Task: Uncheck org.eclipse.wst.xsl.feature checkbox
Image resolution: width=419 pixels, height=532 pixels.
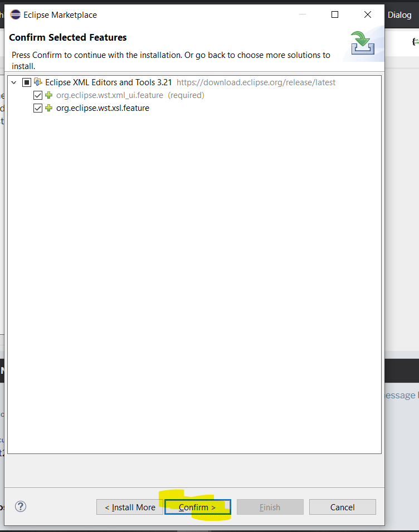Action: tap(38, 108)
